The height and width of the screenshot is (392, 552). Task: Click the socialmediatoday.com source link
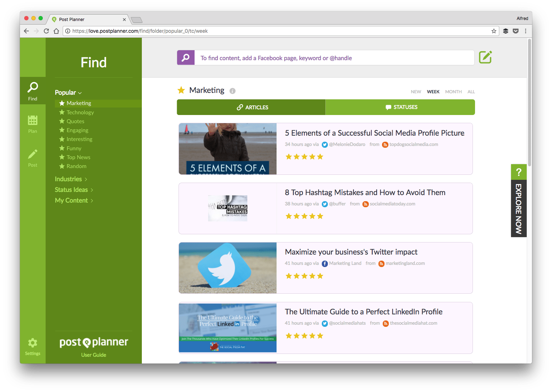pyautogui.click(x=392, y=204)
